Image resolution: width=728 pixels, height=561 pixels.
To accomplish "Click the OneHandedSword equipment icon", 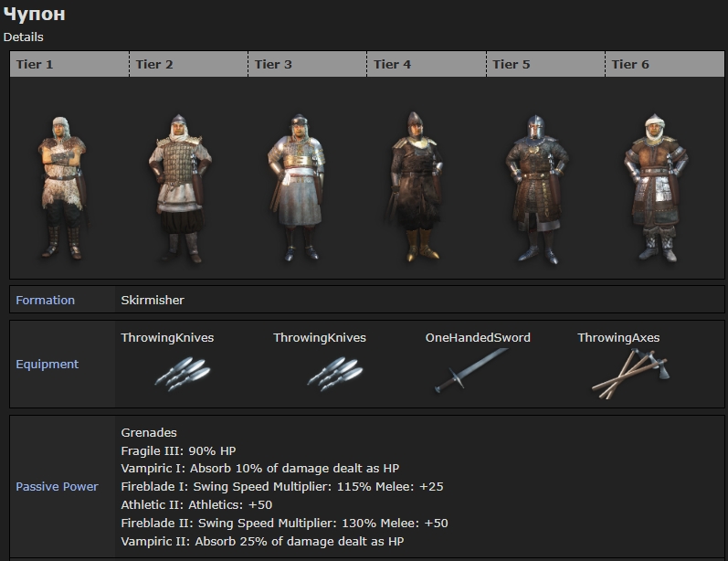I will [472, 371].
